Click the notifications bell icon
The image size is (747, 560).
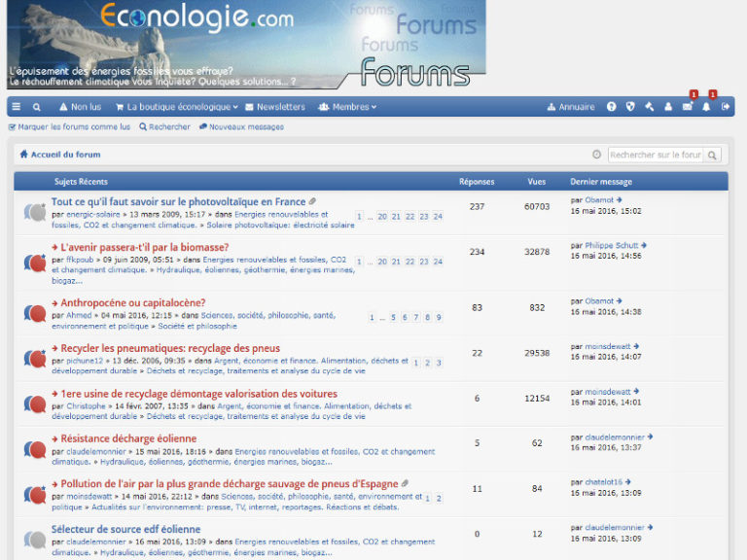(x=706, y=107)
